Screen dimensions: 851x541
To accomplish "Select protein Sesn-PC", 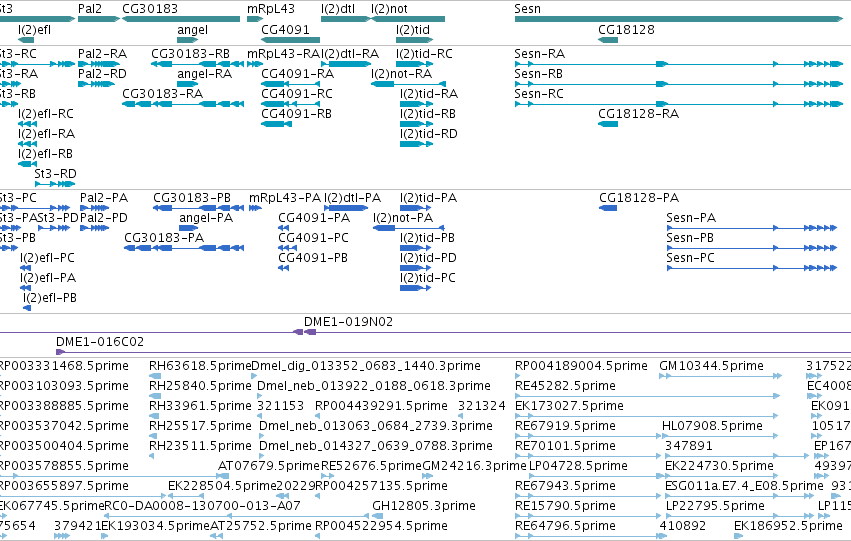I will pyautogui.click(x=752, y=268).
